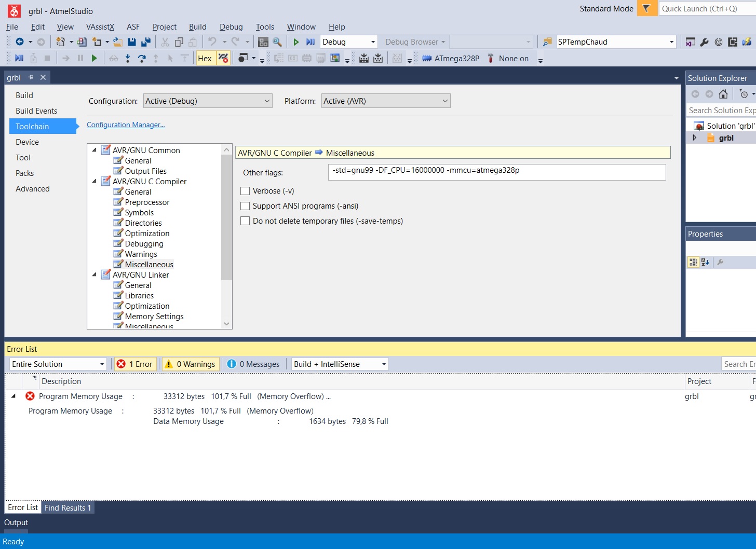Screen dimensions: 756x549
Task: Switch to the Find Results 1 tab
Action: pos(67,507)
